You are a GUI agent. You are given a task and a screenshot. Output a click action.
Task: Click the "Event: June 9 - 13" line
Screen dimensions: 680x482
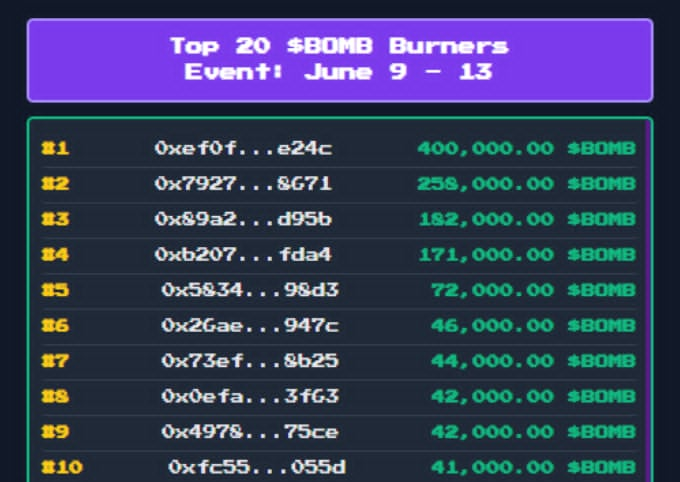[x=339, y=72]
